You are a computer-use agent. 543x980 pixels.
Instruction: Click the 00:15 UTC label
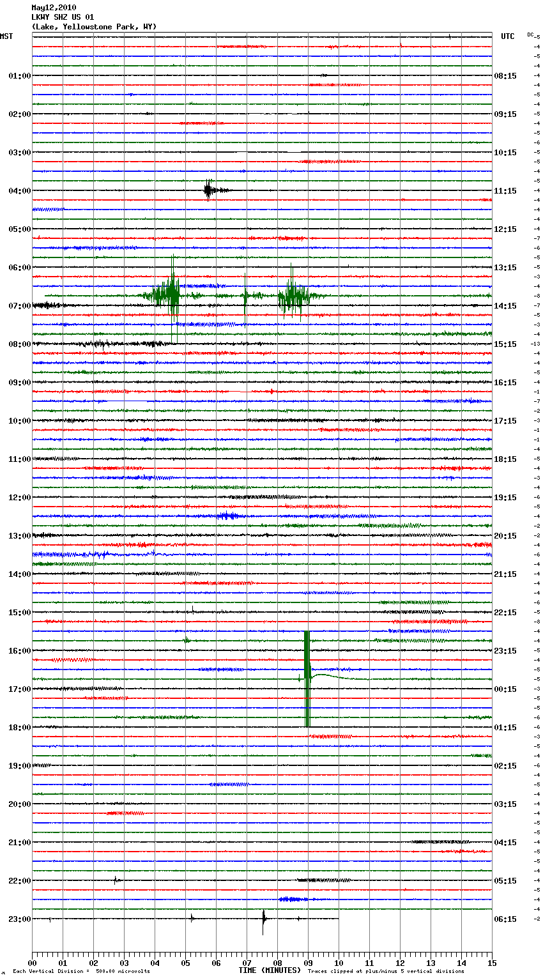pos(505,689)
